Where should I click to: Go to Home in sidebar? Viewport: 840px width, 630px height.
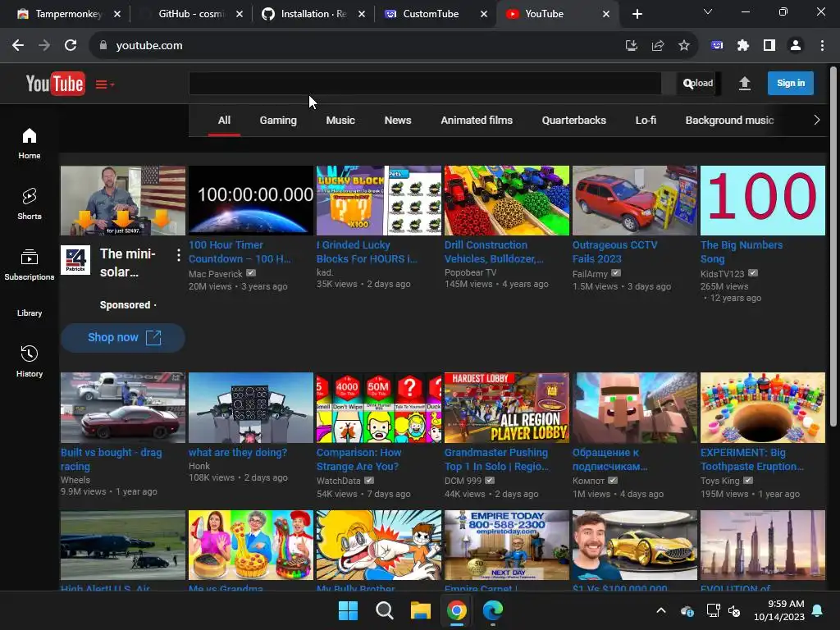pos(30,143)
